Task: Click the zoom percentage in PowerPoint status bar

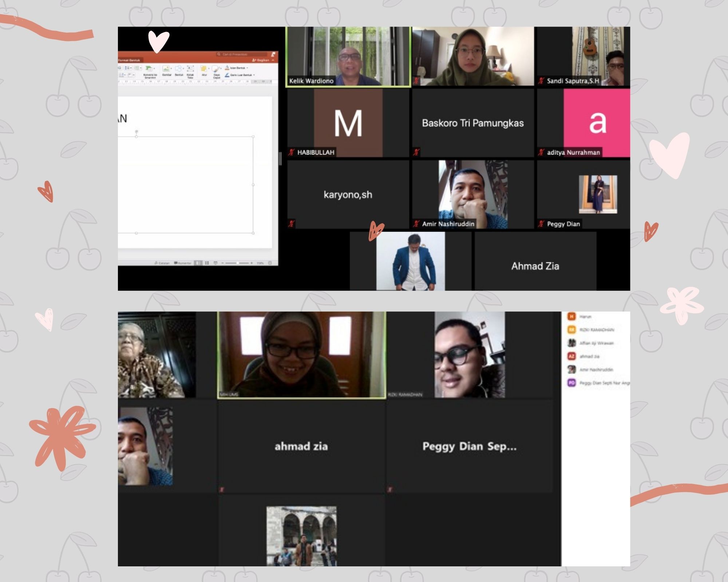Action: (260, 263)
